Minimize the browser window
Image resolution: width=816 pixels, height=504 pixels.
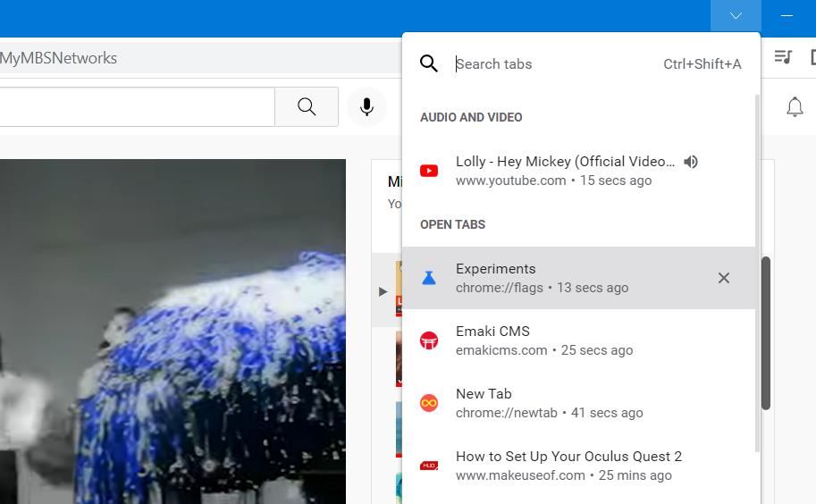pos(787,15)
